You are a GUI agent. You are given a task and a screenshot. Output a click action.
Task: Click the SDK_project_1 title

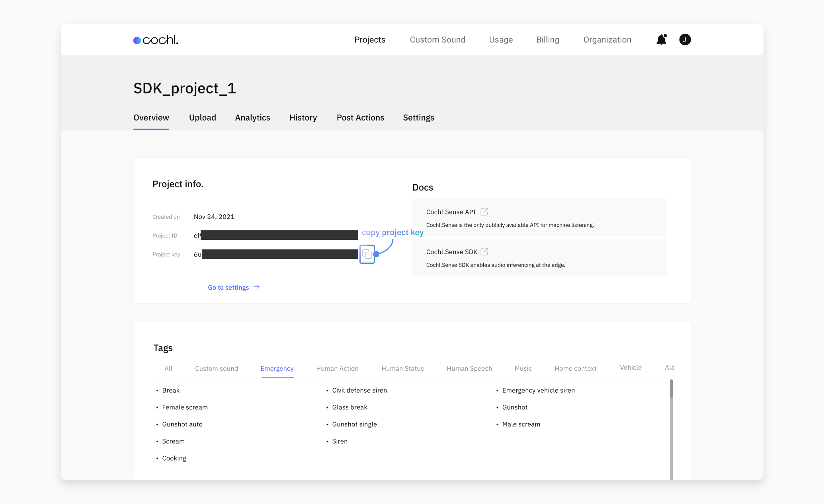[185, 88]
